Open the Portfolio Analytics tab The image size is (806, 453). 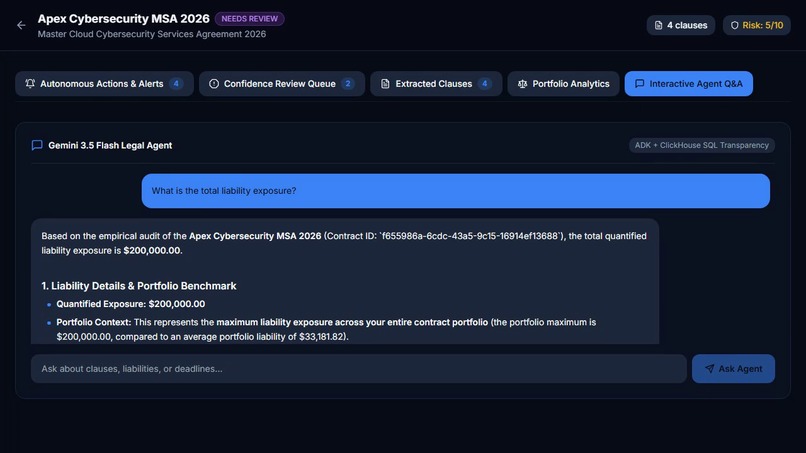coord(563,84)
